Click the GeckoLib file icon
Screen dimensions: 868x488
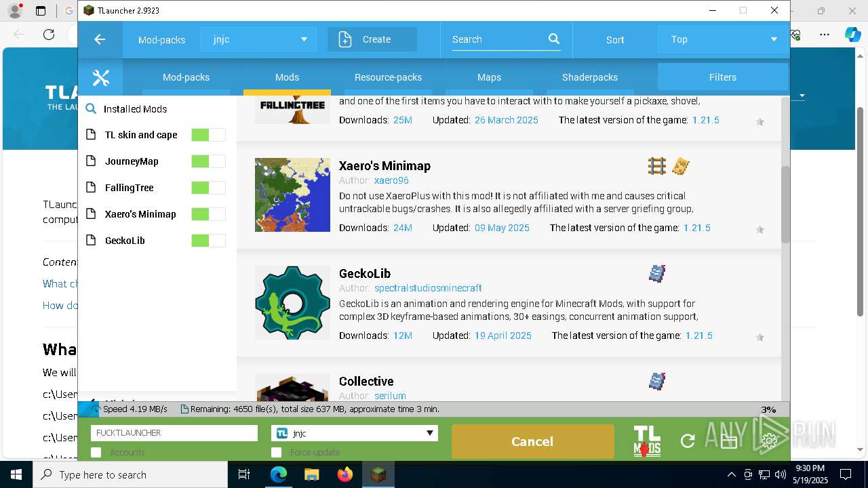91,241
